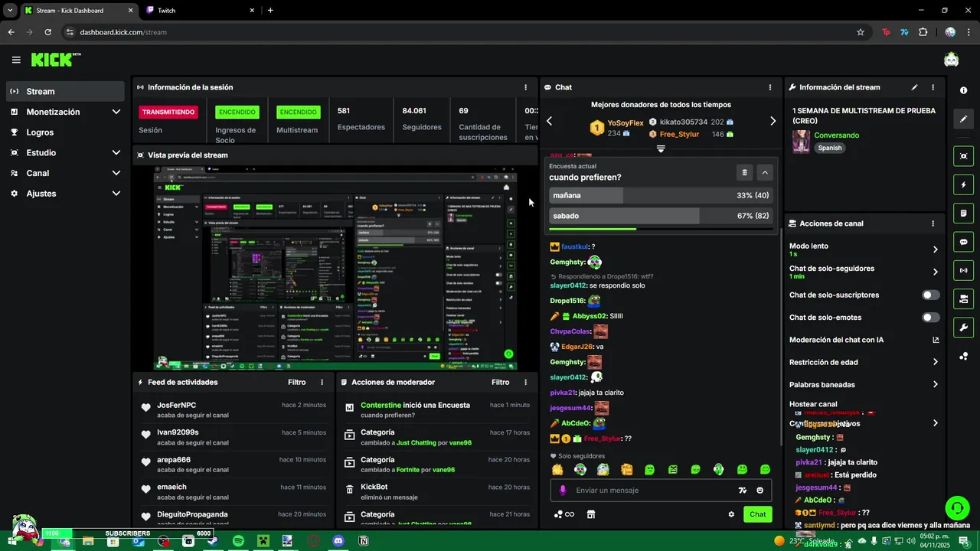Expand the Canal sidebar section
The image size is (980, 551).
pos(116,173)
